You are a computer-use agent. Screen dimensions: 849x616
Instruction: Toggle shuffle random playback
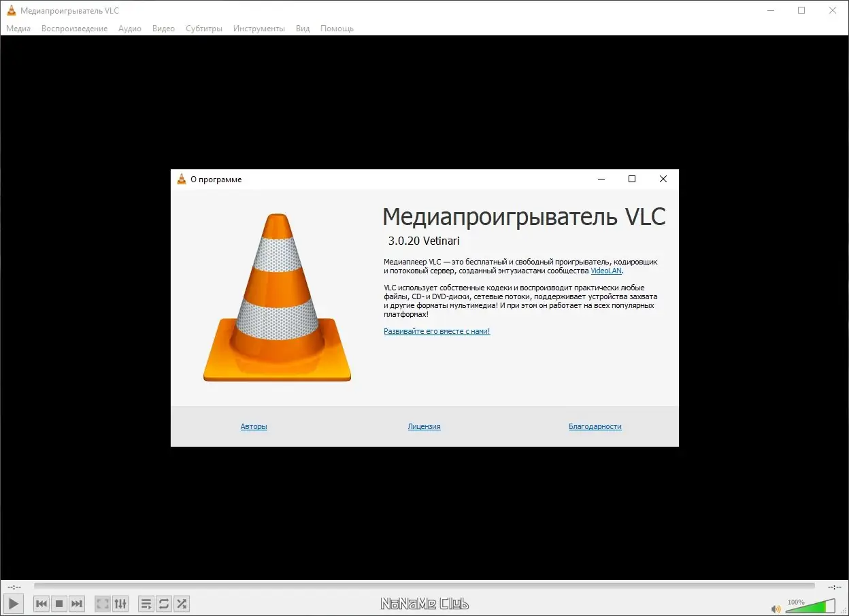[182, 603]
